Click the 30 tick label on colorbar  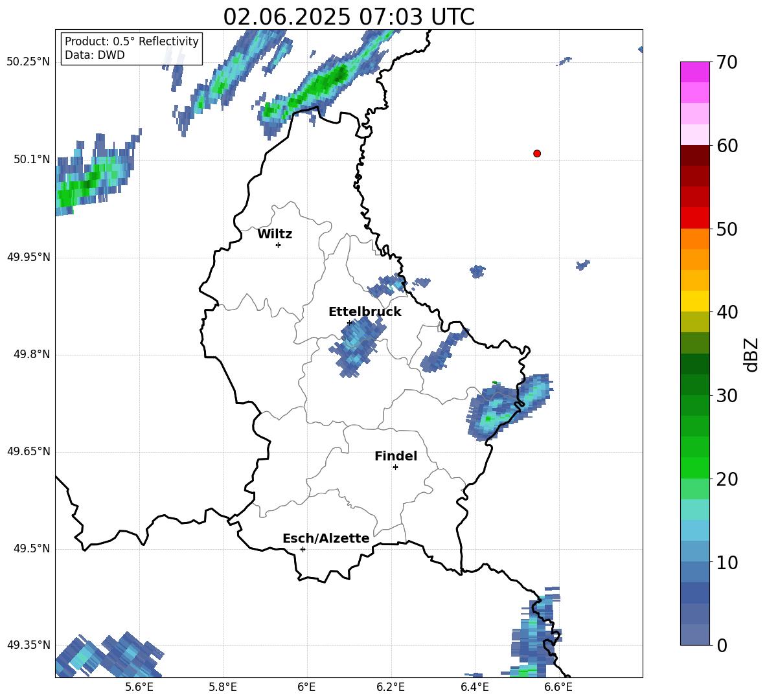click(x=726, y=396)
